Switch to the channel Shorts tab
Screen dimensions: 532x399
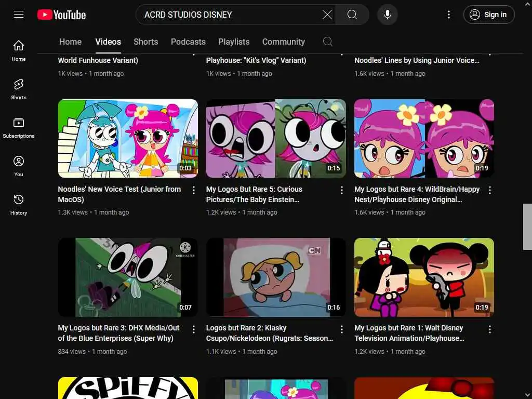[x=146, y=42]
